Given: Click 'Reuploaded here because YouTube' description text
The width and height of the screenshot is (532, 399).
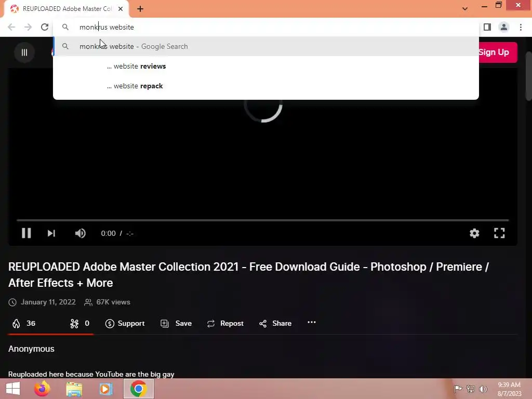Looking at the screenshot, I should 91,374.
